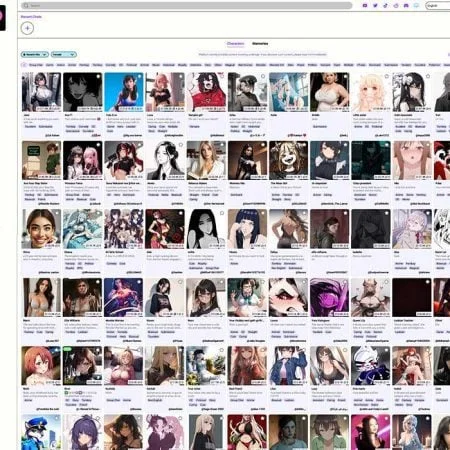This screenshot has width=450, height=450.
Task: Open the red hooded character thumbnail
Action: point(206,92)
